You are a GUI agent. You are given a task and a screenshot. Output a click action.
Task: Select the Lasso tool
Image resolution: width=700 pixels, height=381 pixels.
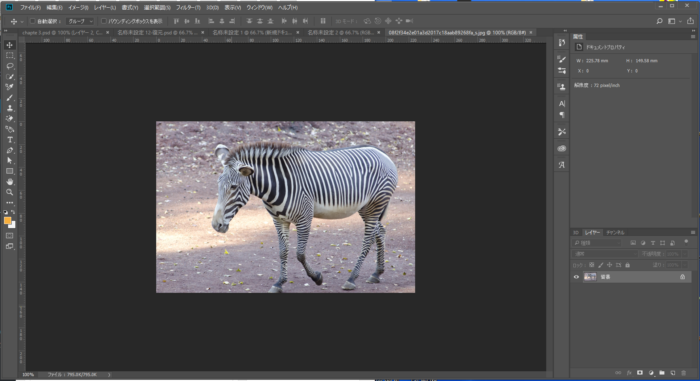pos(9,66)
